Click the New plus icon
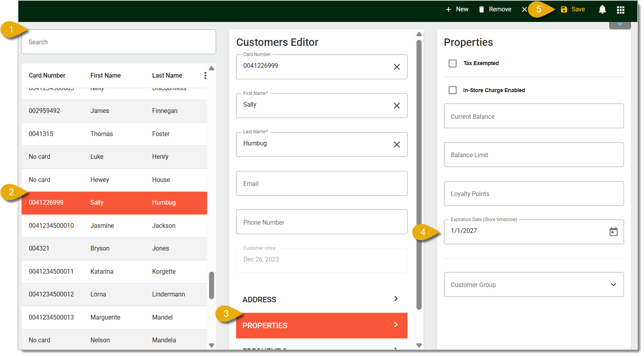This screenshot has width=644, height=356. tap(448, 9)
